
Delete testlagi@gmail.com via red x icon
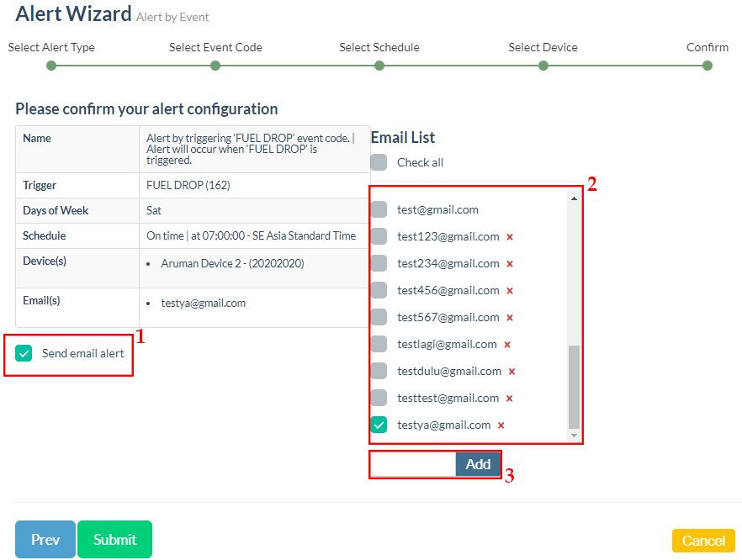[507, 345]
